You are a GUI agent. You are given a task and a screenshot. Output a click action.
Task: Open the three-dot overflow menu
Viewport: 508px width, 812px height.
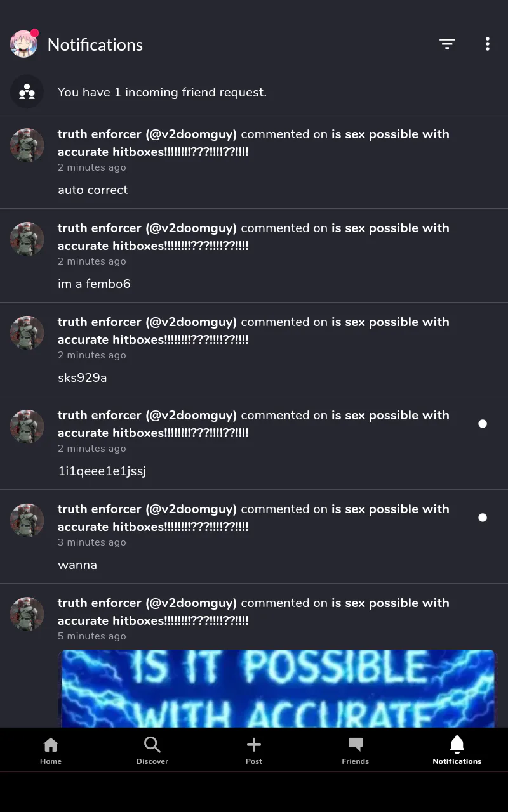pos(487,44)
